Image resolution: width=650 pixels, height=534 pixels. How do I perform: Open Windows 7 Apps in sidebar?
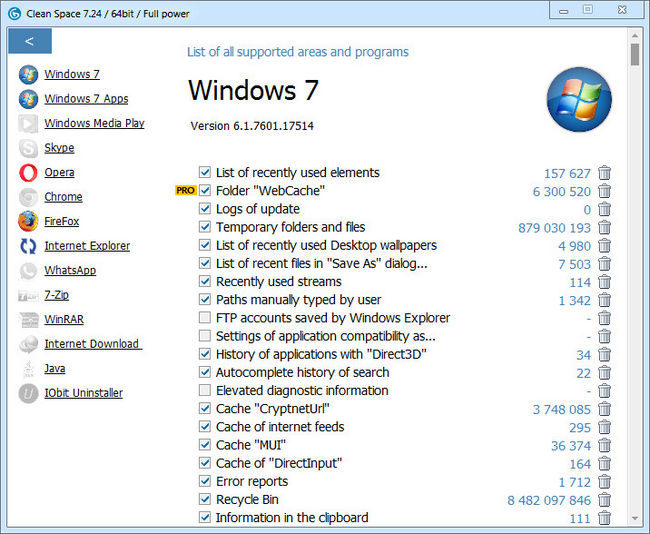click(x=86, y=99)
